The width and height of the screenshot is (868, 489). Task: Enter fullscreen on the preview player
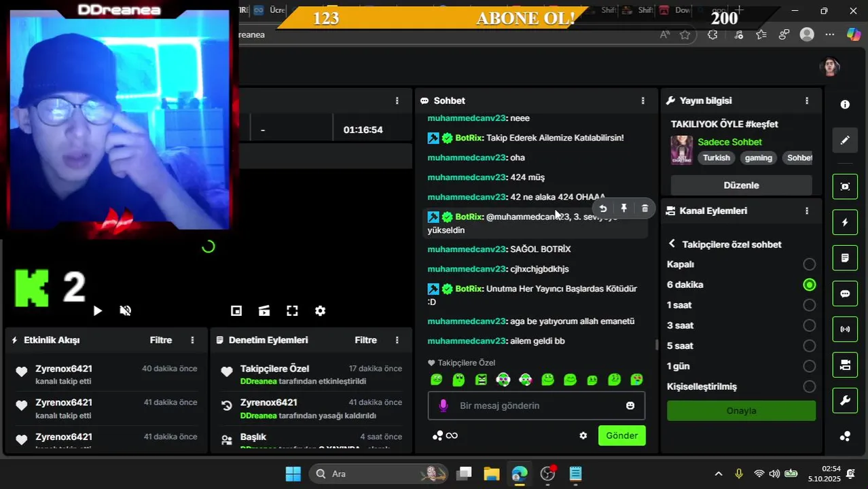(292, 310)
